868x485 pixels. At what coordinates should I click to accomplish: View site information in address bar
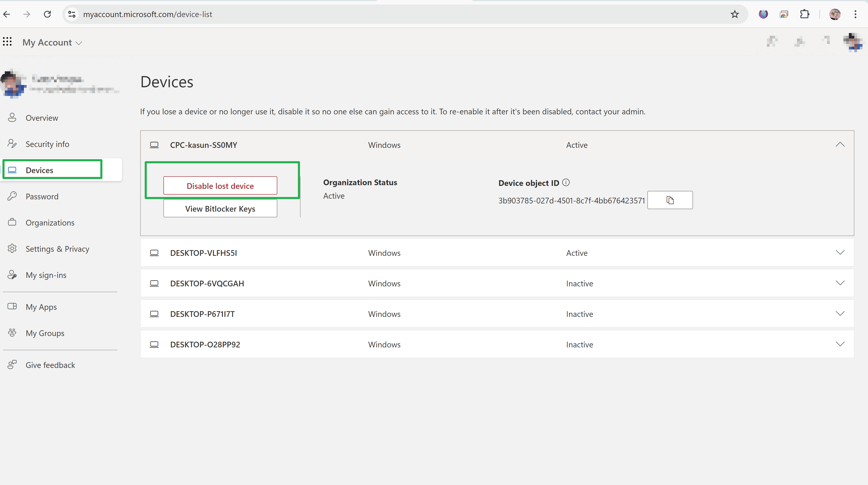[72, 14]
